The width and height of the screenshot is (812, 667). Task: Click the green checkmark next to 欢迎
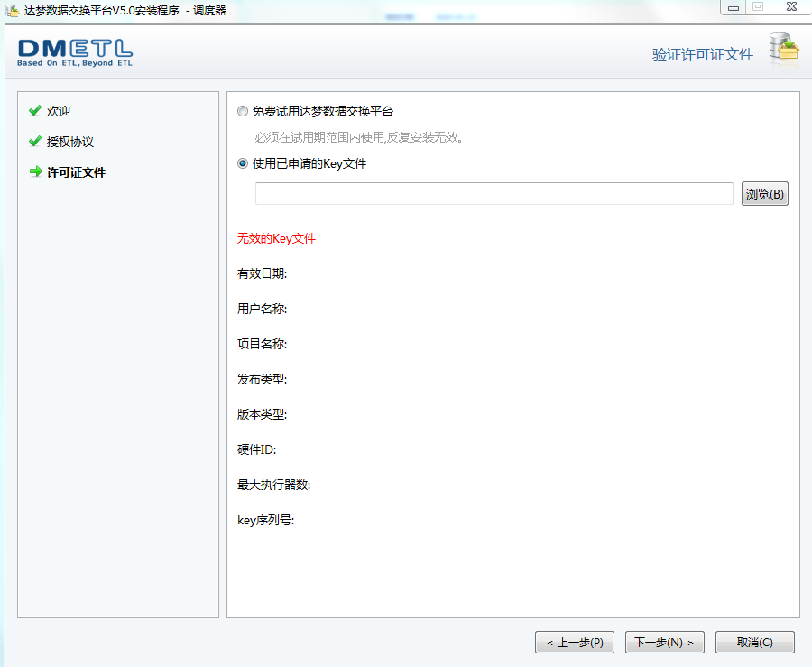(34, 110)
